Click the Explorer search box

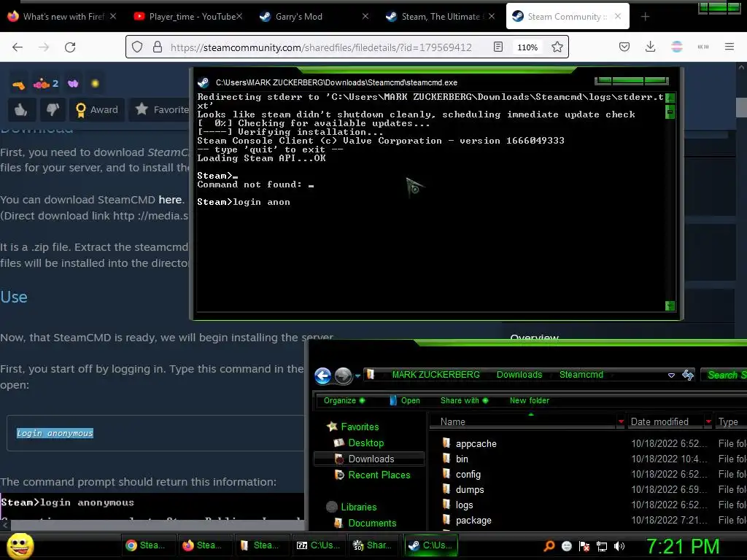(724, 375)
